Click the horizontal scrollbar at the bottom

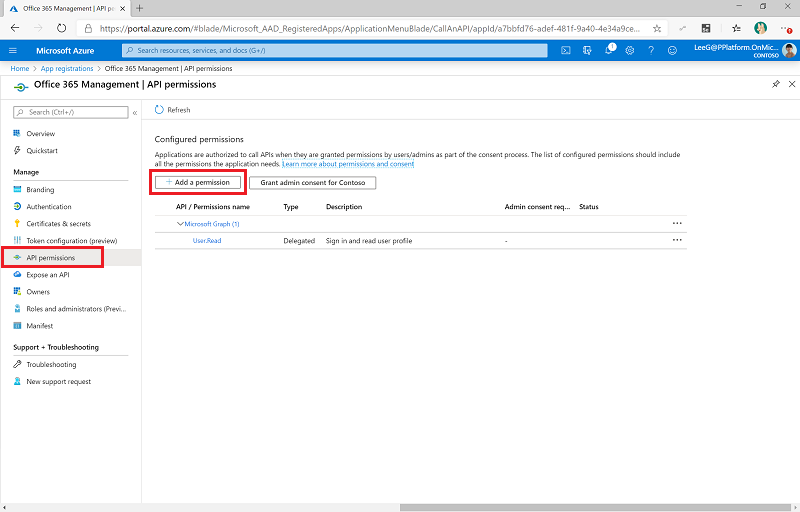[595, 507]
